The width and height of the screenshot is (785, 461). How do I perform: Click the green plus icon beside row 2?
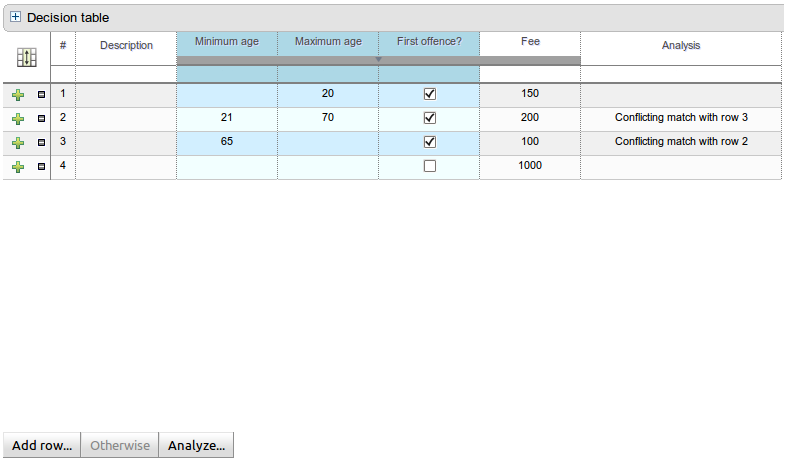(18, 119)
